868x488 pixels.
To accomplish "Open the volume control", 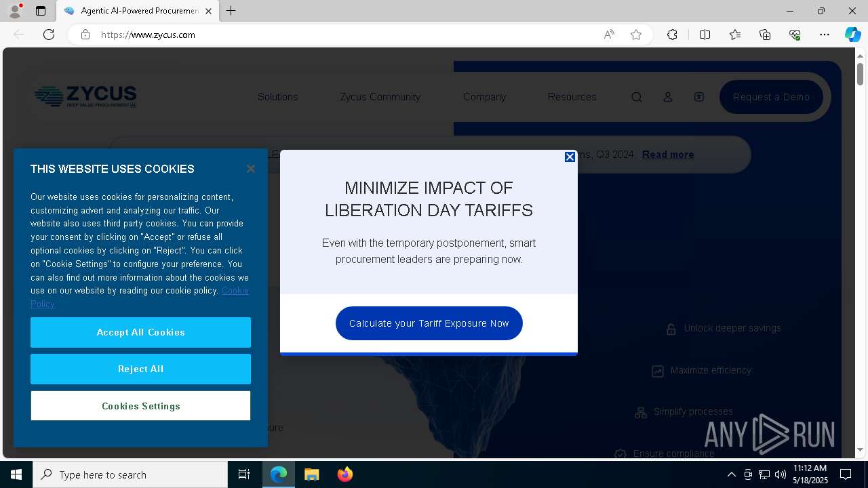I will coord(781,474).
